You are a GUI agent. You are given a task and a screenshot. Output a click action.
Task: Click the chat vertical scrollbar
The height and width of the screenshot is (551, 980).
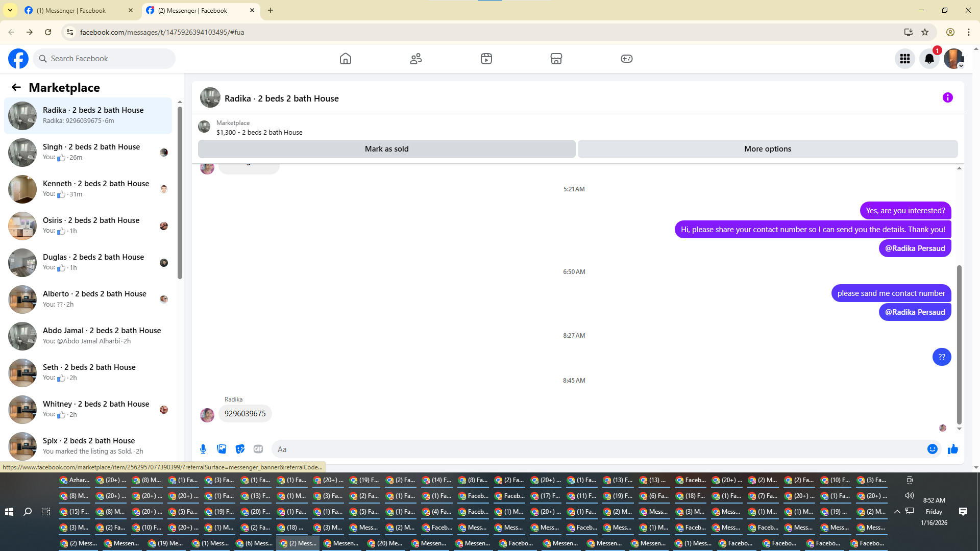(959, 344)
